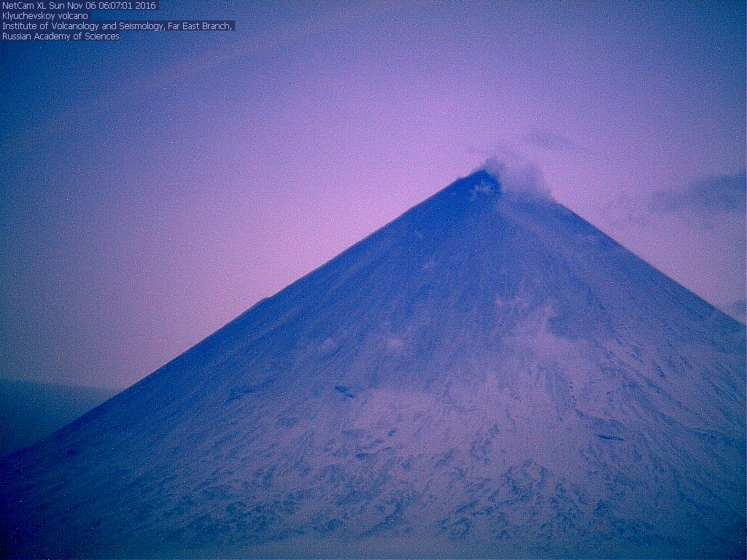Click the NetCam XL timestamp line

point(79,6)
